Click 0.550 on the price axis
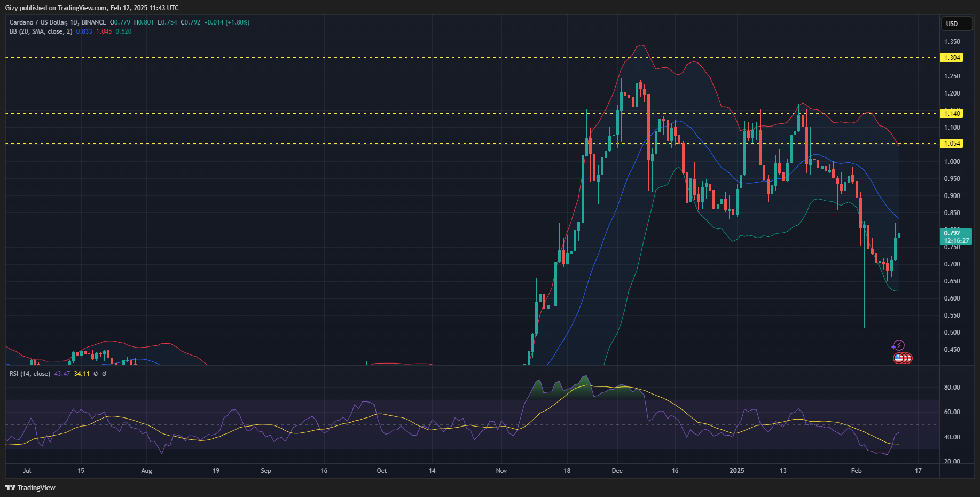This screenshot has height=497, width=980. [x=952, y=315]
